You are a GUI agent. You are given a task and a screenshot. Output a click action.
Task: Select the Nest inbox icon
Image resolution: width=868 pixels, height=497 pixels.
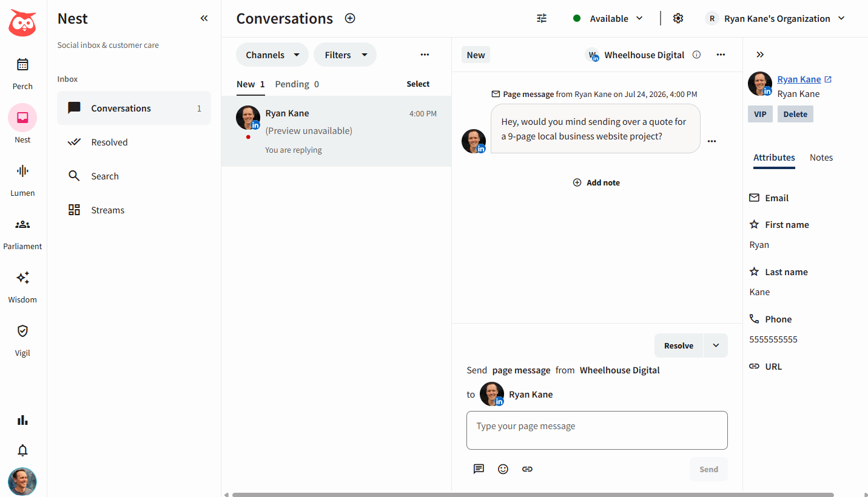click(x=22, y=118)
